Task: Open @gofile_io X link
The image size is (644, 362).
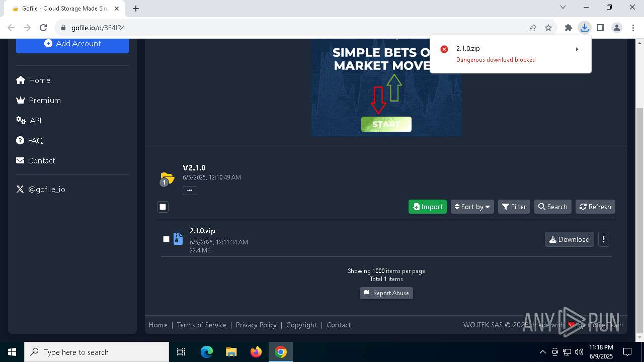Action: (41, 190)
